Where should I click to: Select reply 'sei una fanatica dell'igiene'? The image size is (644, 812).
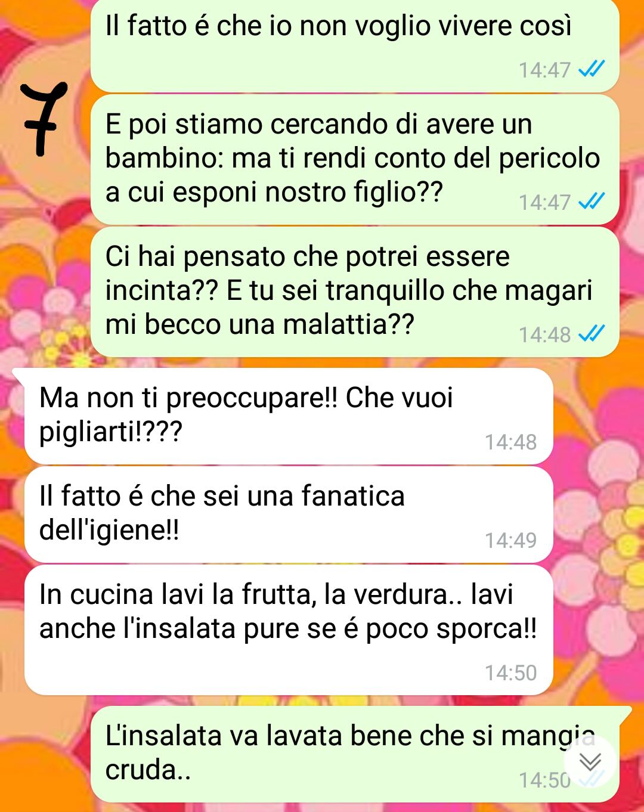(x=289, y=515)
